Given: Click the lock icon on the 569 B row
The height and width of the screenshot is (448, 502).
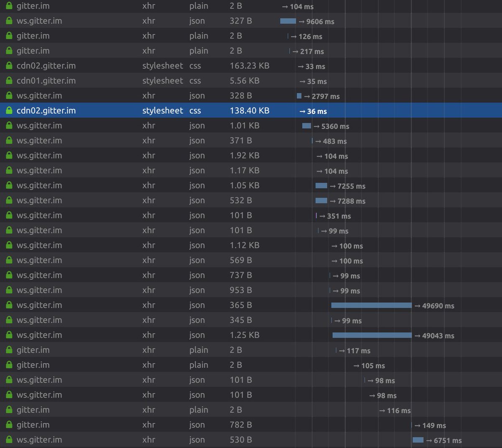Looking at the screenshot, I should pyautogui.click(x=9, y=260).
